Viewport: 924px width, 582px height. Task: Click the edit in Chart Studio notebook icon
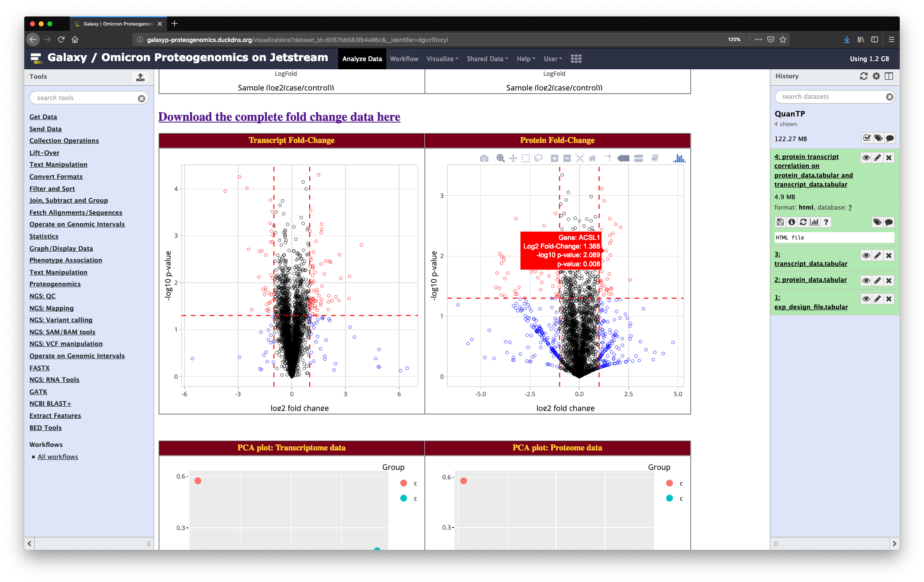tap(655, 158)
